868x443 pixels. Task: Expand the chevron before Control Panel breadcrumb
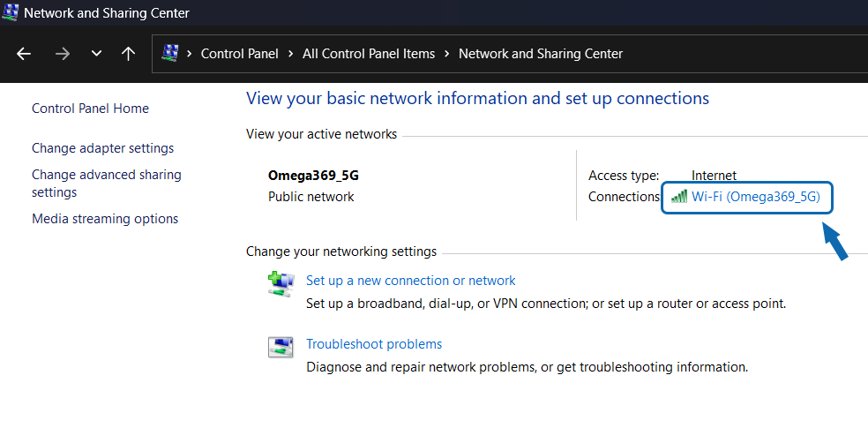pyautogui.click(x=190, y=54)
